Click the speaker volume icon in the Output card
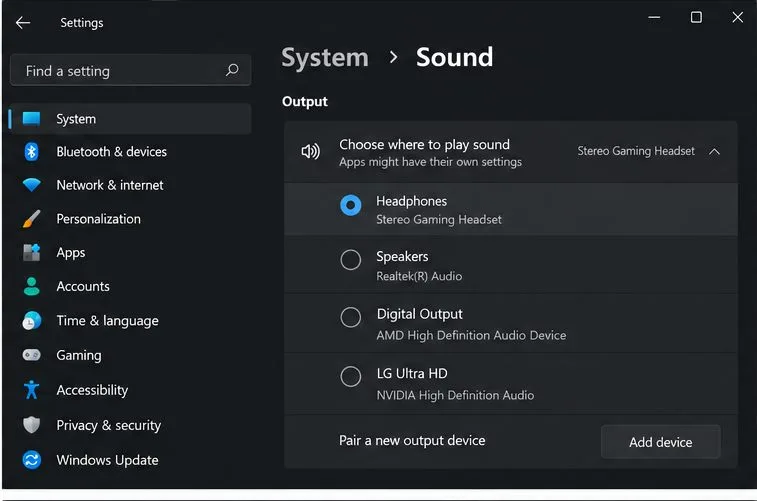The width and height of the screenshot is (757, 501). coord(310,152)
